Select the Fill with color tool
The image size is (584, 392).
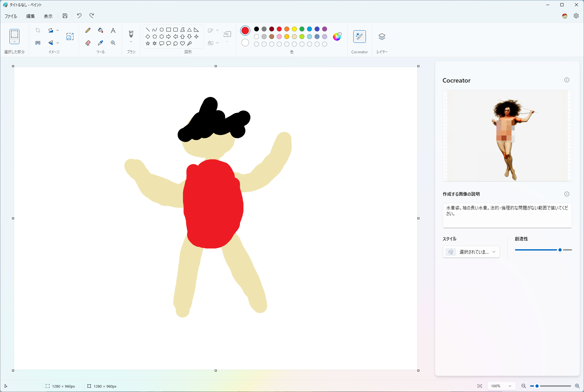tap(100, 30)
